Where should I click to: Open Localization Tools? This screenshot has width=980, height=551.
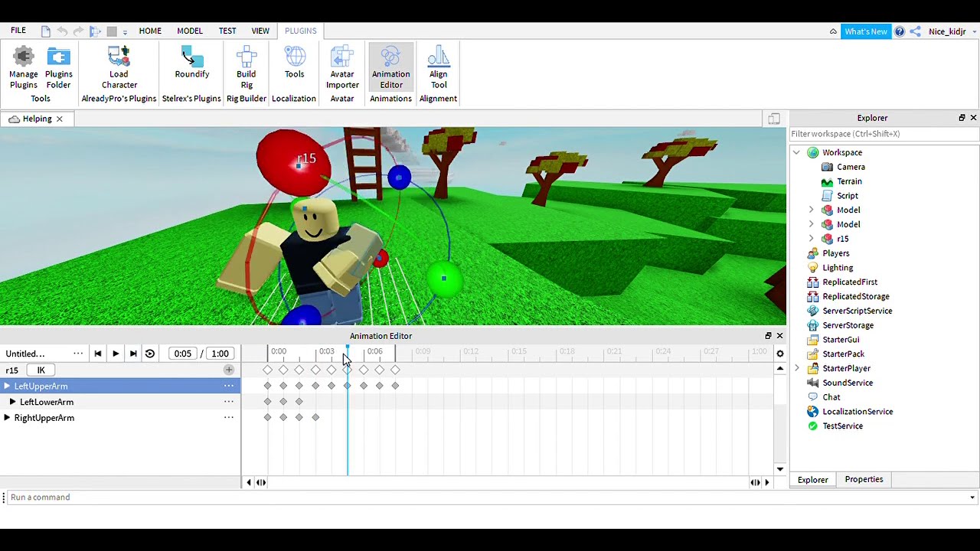tap(295, 63)
